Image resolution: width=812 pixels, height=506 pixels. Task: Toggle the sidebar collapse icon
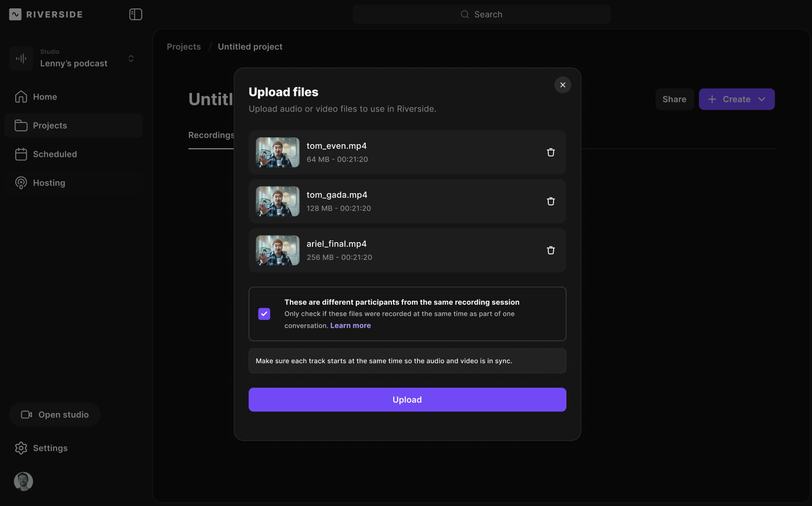[x=136, y=14]
